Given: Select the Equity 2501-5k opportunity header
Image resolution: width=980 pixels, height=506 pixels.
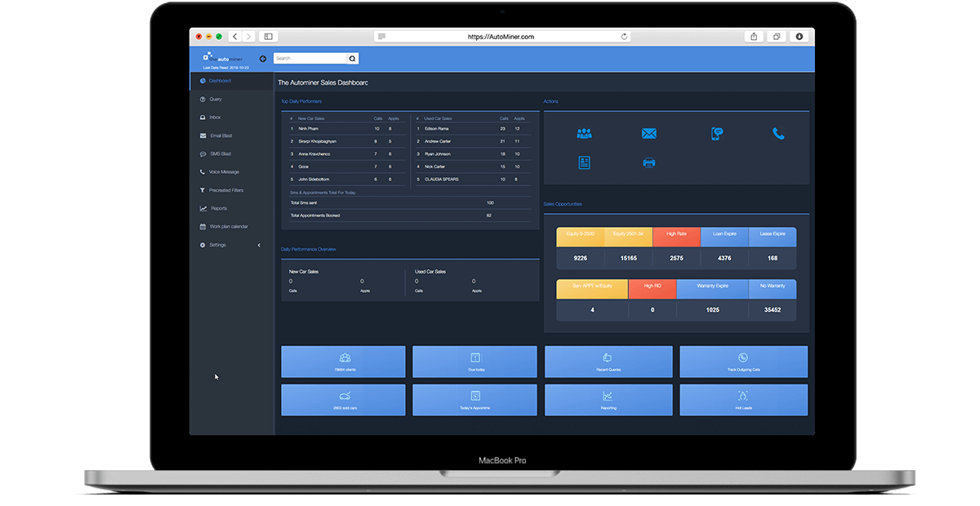Looking at the screenshot, I should [629, 237].
